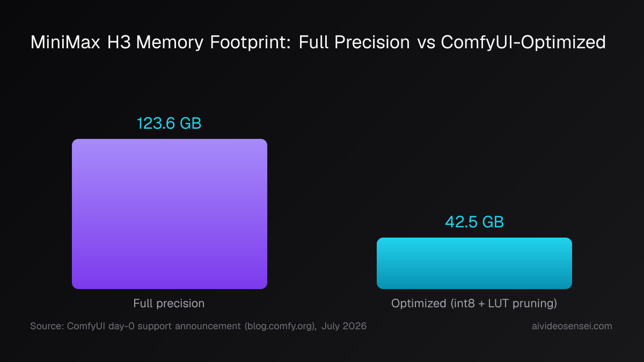Image resolution: width=644 pixels, height=362 pixels.
Task: Open the aivideosensei.com watermark link
Action: (x=570, y=326)
